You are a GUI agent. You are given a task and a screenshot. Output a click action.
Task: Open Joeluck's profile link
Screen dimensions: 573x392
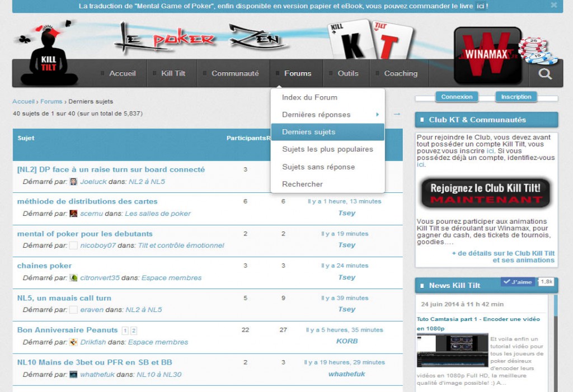tap(93, 182)
